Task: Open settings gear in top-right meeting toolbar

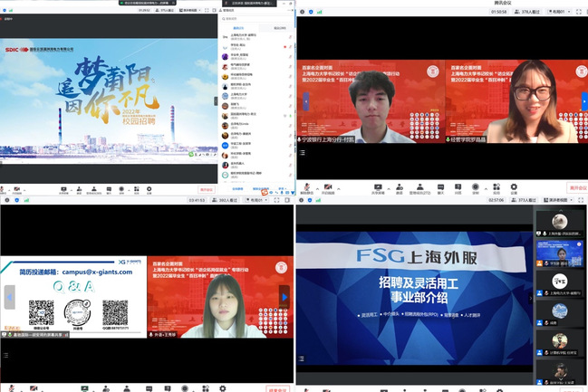Action: (514, 187)
